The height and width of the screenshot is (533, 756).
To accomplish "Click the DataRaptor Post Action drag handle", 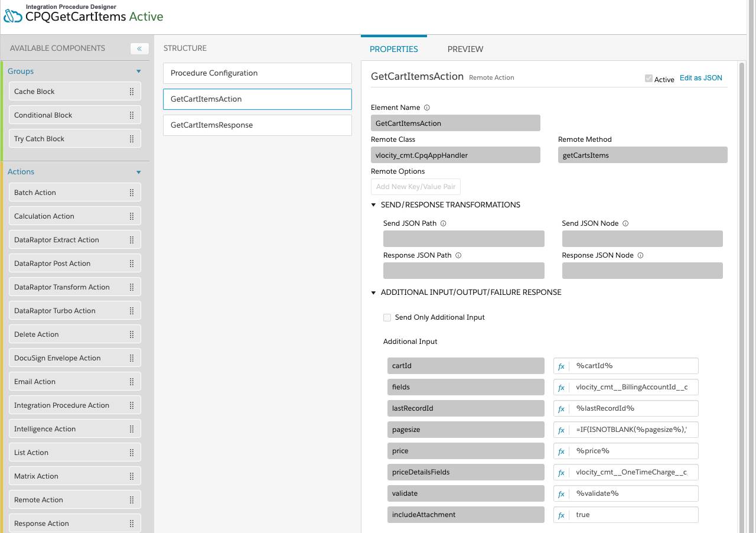I will coord(132,264).
